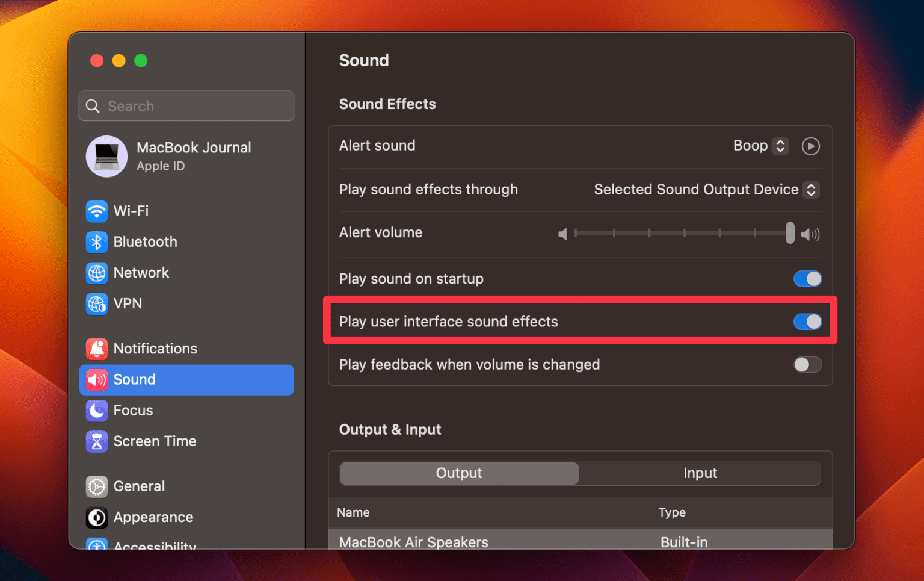
Task: Select the VPN icon in sidebar
Action: (x=97, y=304)
